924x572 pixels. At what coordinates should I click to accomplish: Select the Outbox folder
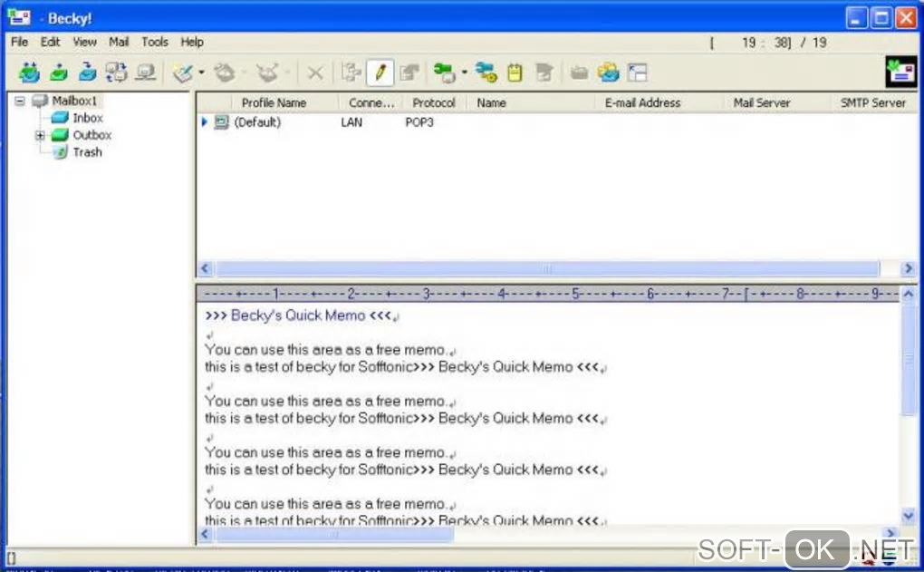click(91, 135)
